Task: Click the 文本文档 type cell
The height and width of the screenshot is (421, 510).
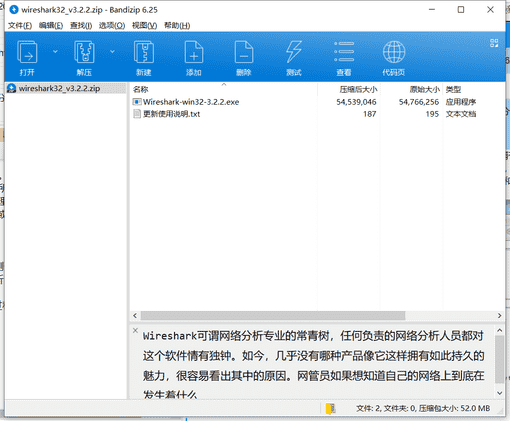Action: 461,114
